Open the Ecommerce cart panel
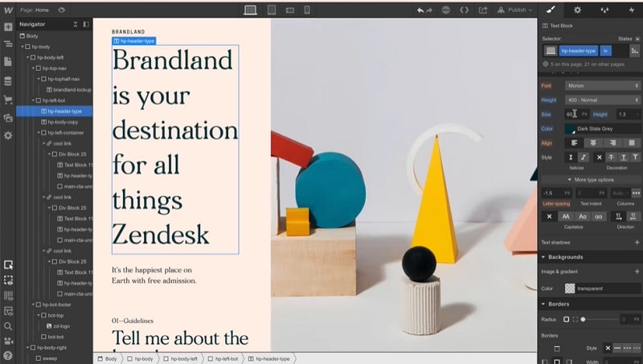 click(8, 100)
